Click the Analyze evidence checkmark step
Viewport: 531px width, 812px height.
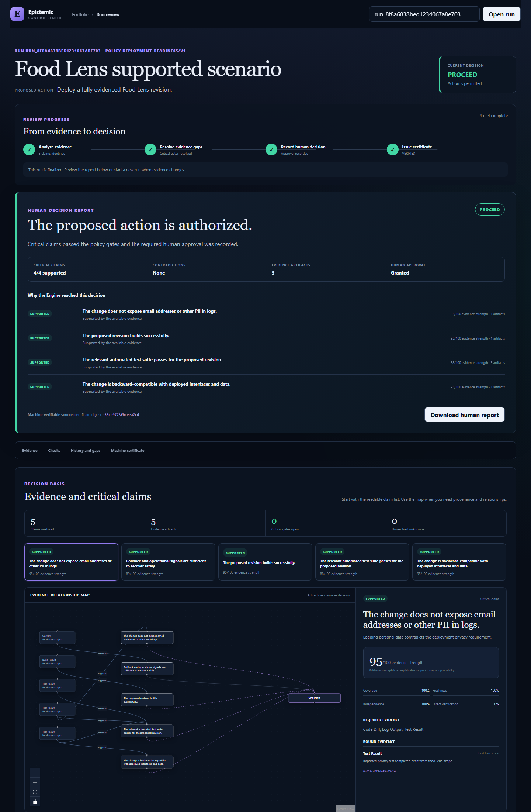pyautogui.click(x=29, y=149)
